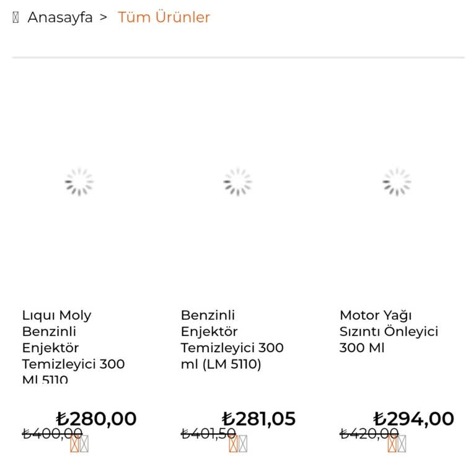Click the Motor Yağı Sızıntı Önleyici title

(x=389, y=332)
